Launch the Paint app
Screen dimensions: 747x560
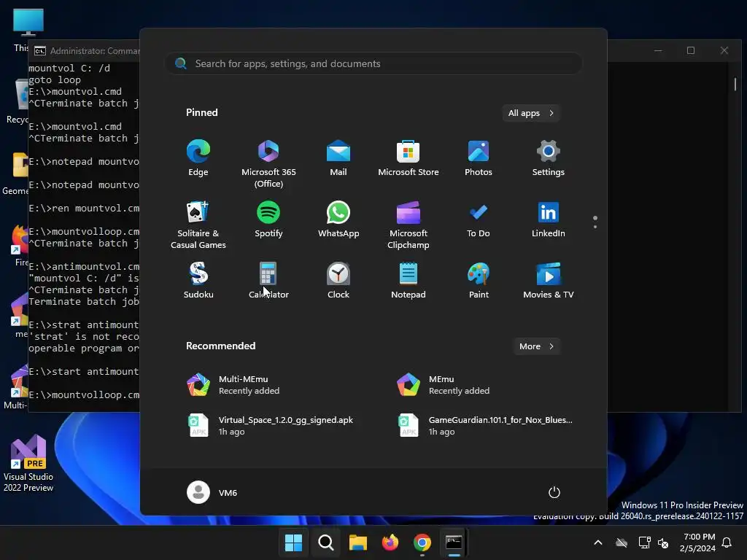click(x=479, y=281)
